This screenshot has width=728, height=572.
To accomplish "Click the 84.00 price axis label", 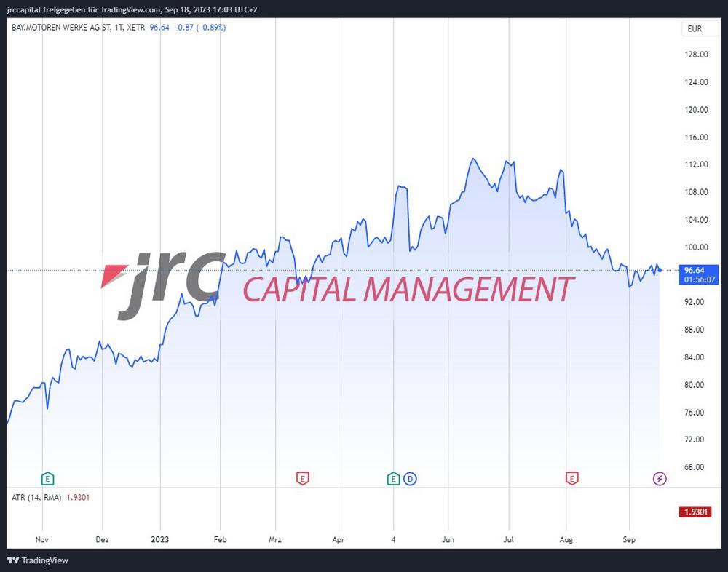I will pyautogui.click(x=694, y=357).
